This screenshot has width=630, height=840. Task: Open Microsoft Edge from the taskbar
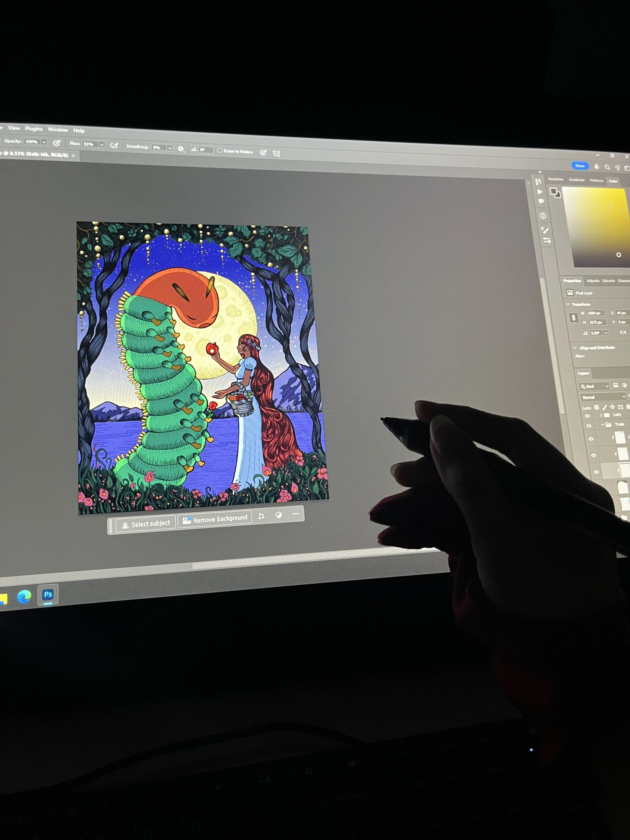[x=24, y=597]
